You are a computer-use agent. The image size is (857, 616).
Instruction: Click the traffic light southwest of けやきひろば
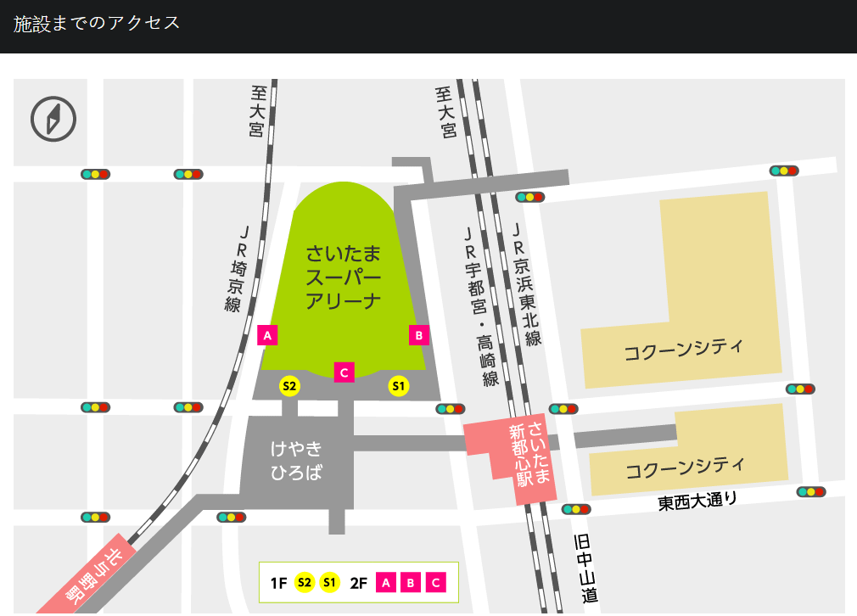click(x=231, y=517)
